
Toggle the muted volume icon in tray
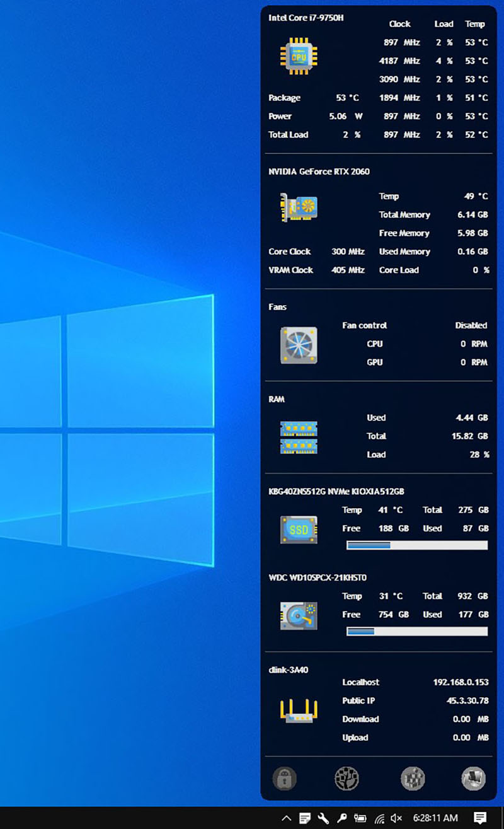(396, 818)
